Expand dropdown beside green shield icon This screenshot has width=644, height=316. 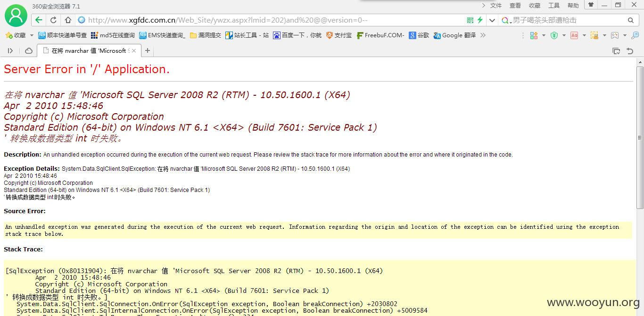[564, 35]
